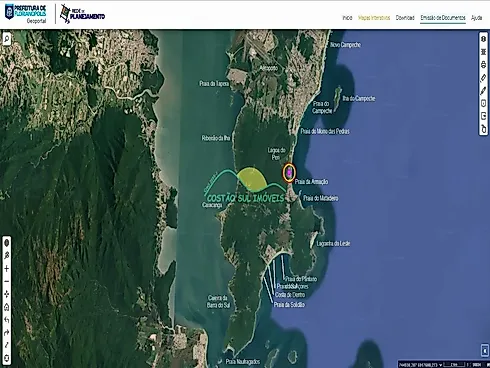The width and height of the screenshot is (490, 368).
Task: Click the Caieira da Barra do Sul label
Action: (218, 301)
